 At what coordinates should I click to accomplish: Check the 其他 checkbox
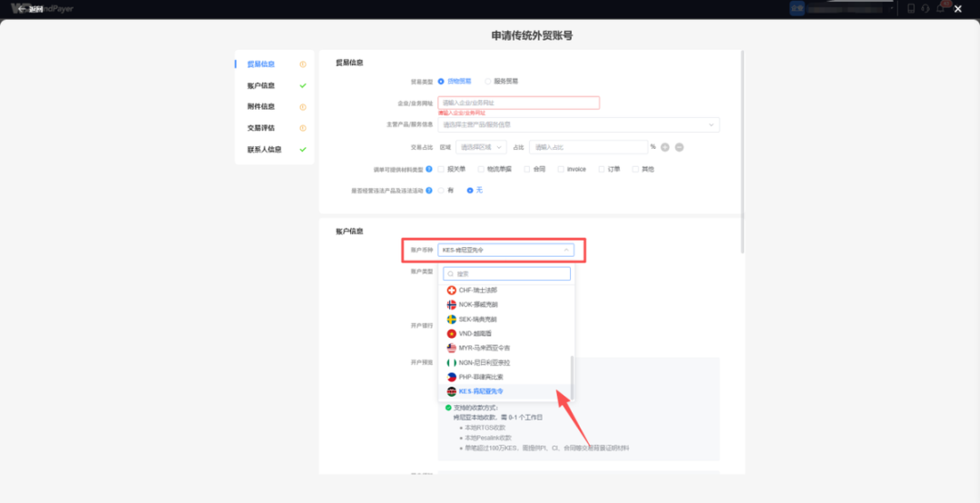[x=635, y=169]
